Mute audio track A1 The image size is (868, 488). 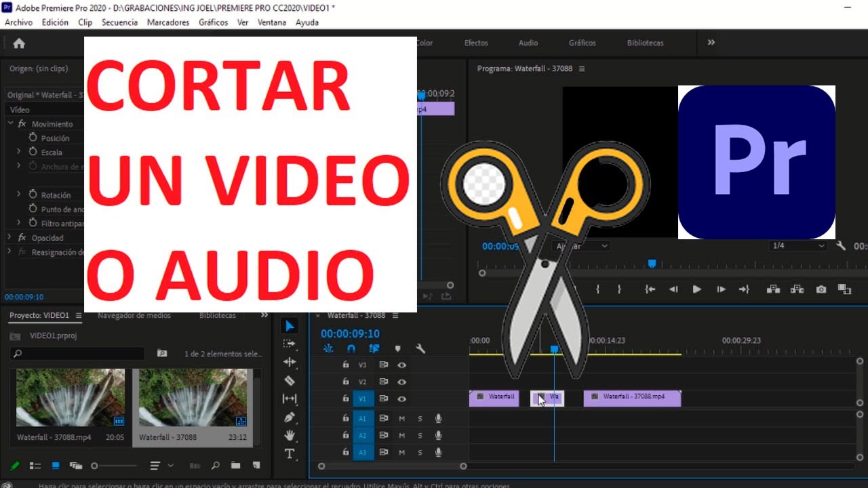point(401,418)
